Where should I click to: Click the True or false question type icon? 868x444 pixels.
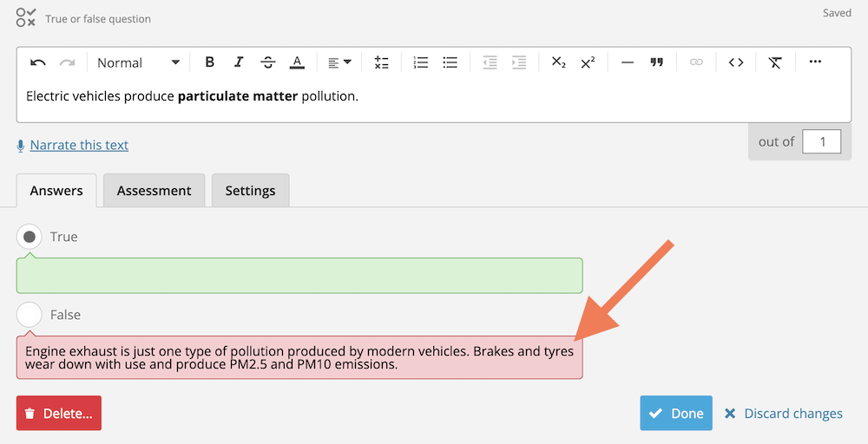click(x=25, y=17)
